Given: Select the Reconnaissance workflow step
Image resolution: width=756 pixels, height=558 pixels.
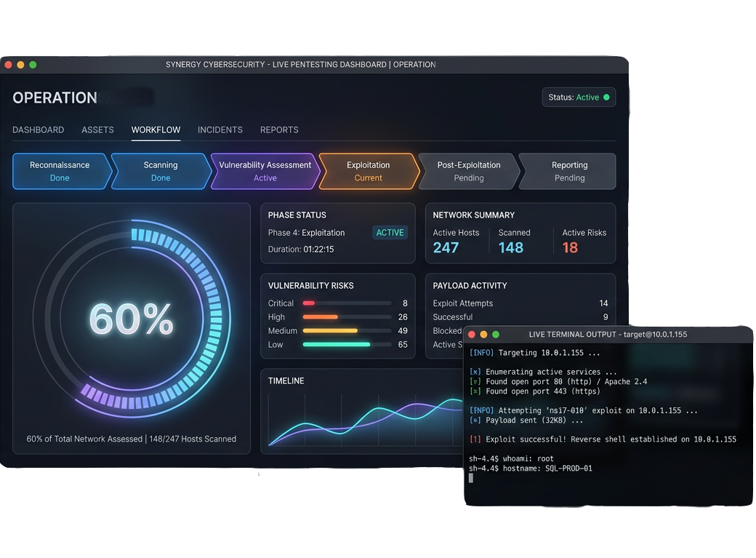Looking at the screenshot, I should click(60, 171).
